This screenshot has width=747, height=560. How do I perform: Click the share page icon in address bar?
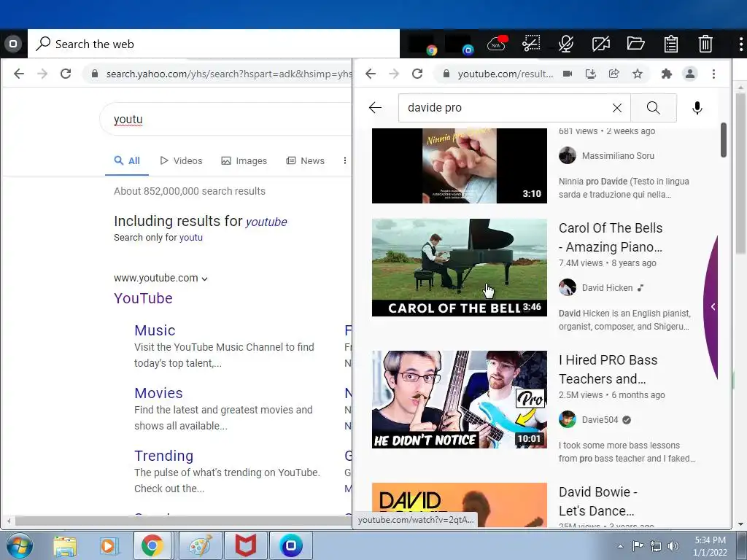click(x=614, y=74)
